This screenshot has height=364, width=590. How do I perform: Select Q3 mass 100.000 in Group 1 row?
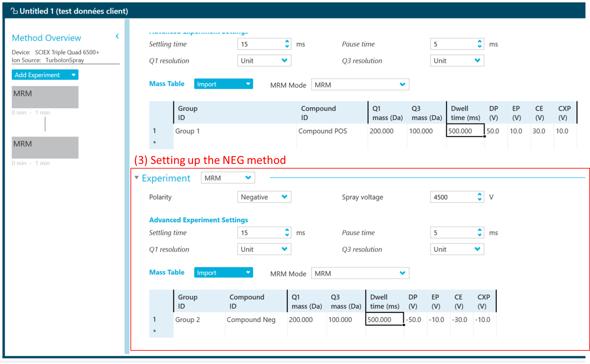(x=426, y=131)
